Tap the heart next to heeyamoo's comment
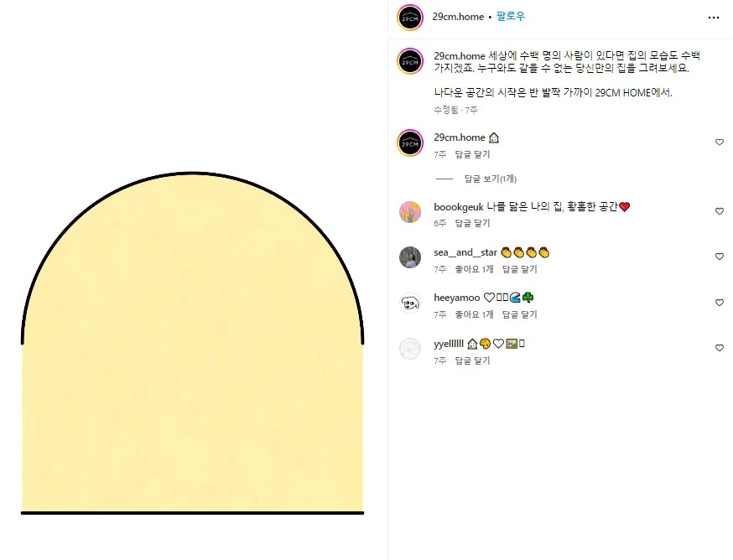733x560 pixels. coord(720,303)
